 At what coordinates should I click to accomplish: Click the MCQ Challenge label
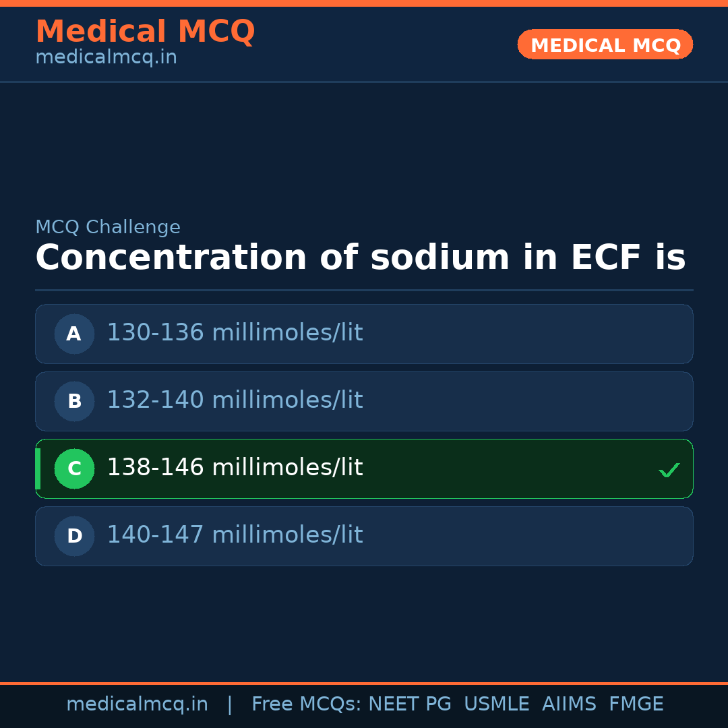coord(108,228)
